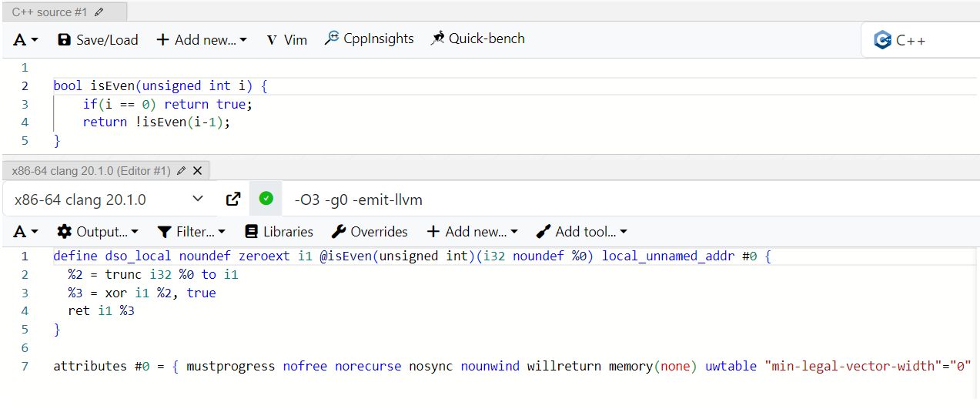The image size is (980, 409).
Task: Click the compiler pop-out external link icon
Action: (x=233, y=199)
